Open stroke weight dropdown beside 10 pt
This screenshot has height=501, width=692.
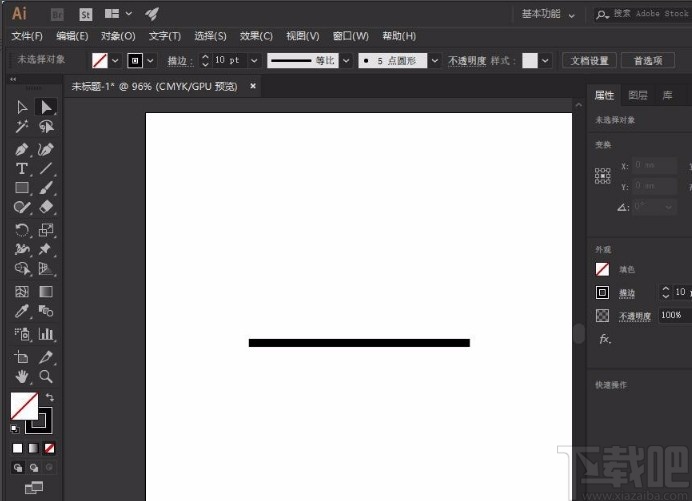[x=254, y=60]
